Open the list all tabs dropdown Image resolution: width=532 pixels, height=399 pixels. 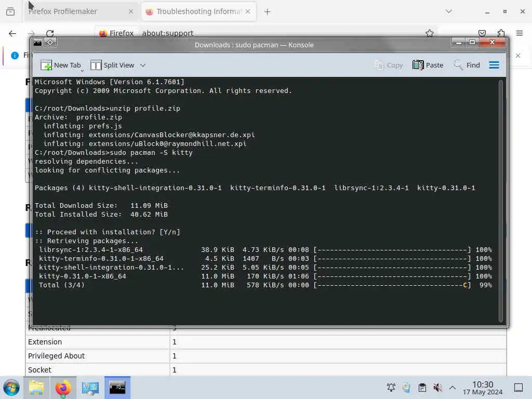(x=448, y=11)
